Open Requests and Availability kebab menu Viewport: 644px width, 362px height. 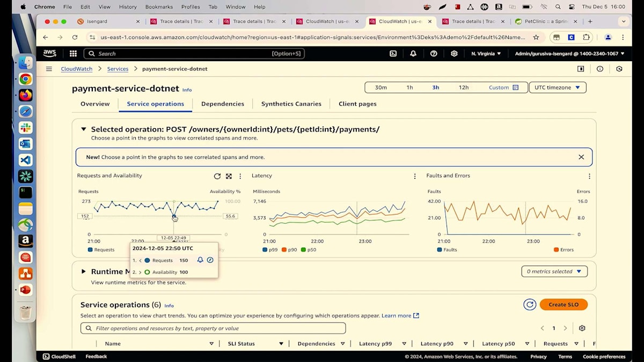point(240,176)
